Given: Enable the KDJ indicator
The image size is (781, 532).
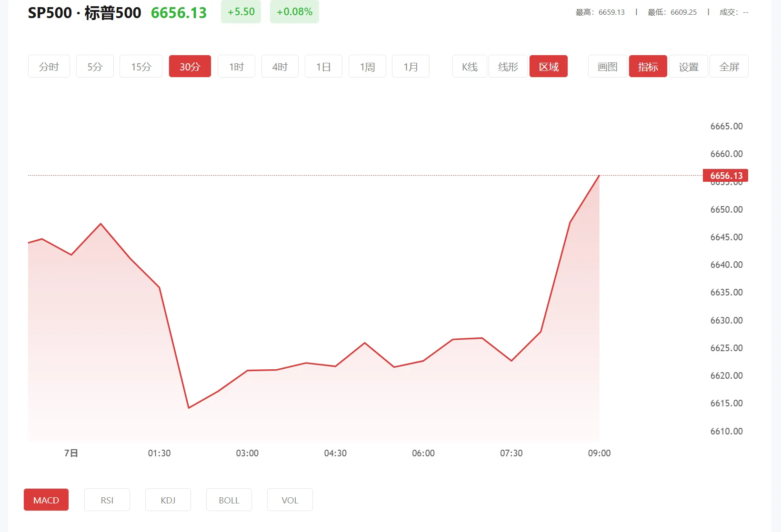Looking at the screenshot, I should (168, 500).
